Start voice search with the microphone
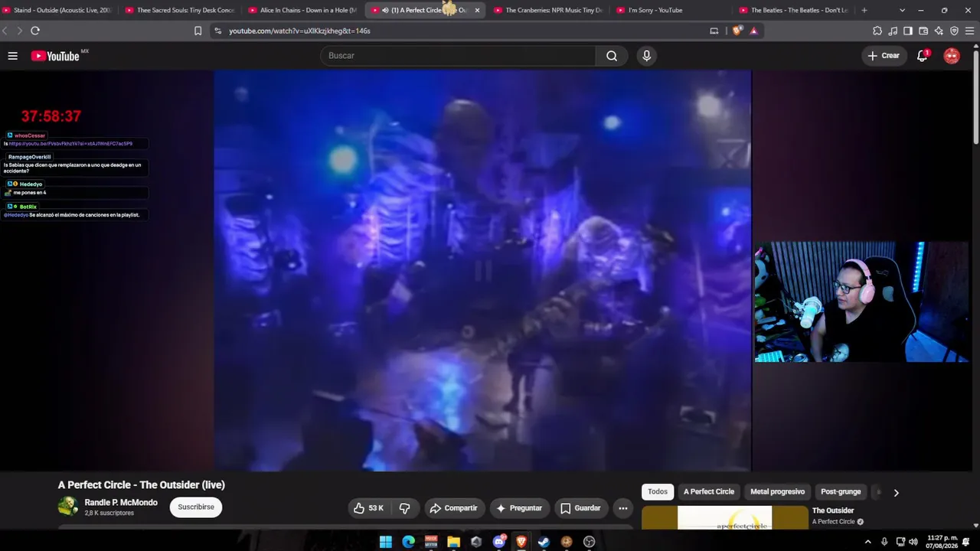This screenshot has width=980, height=551. [x=647, y=56]
